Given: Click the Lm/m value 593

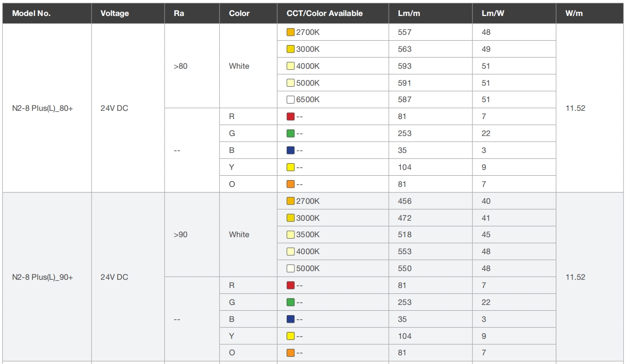Looking at the screenshot, I should (x=404, y=66).
